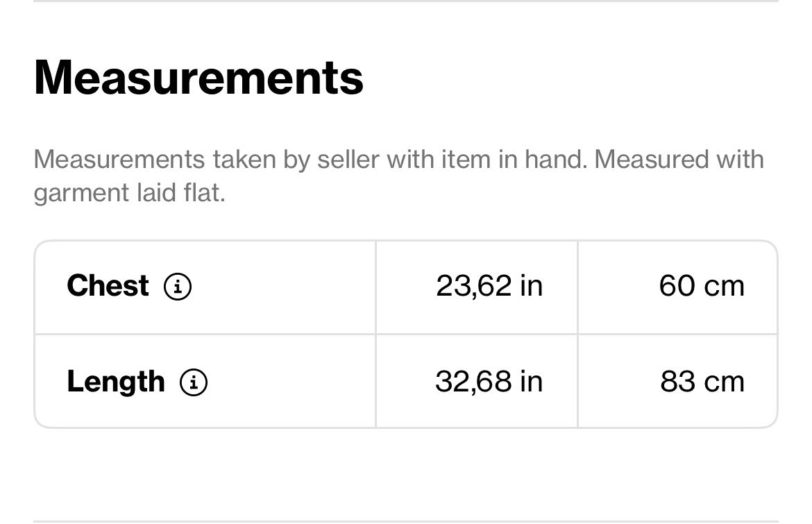Select the Length row label

coord(115,382)
